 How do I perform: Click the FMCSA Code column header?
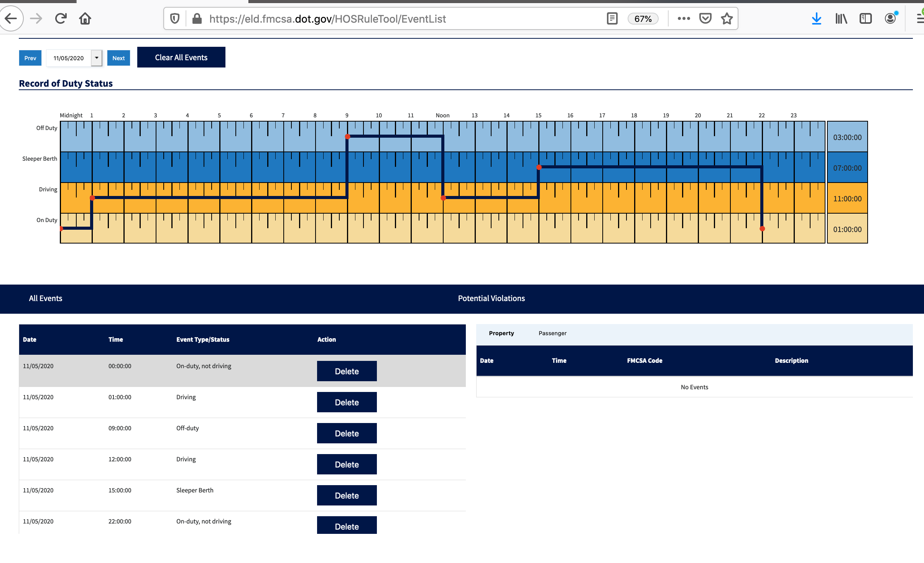pos(644,361)
